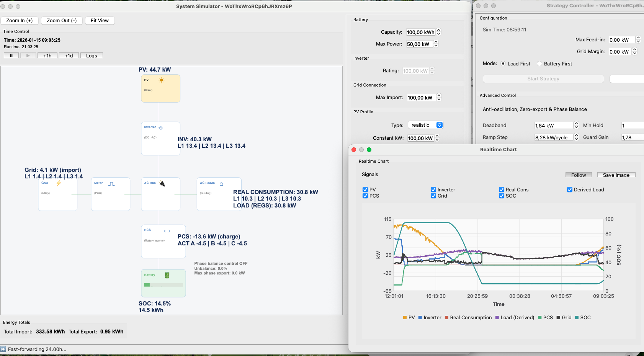Viewport: 644px width, 356px height.
Task: Click the Deadband stepper arrows
Action: (577, 126)
